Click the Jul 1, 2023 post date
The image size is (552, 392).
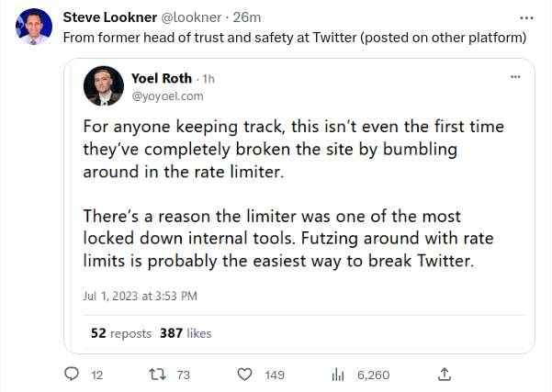140,296
